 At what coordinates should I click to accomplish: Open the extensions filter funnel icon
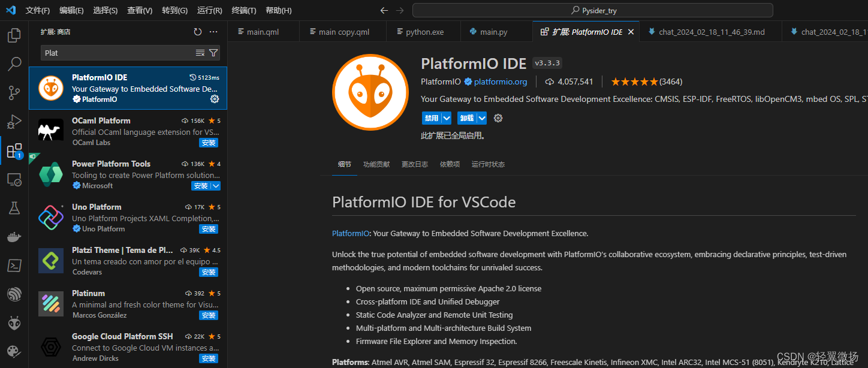[213, 53]
